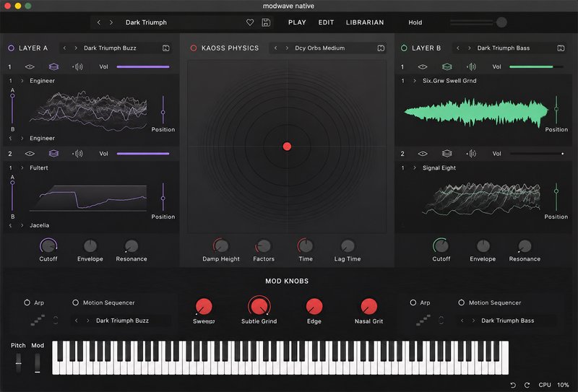578x392 pixels.
Task: Click the Fultert Position slider
Action: [163, 198]
